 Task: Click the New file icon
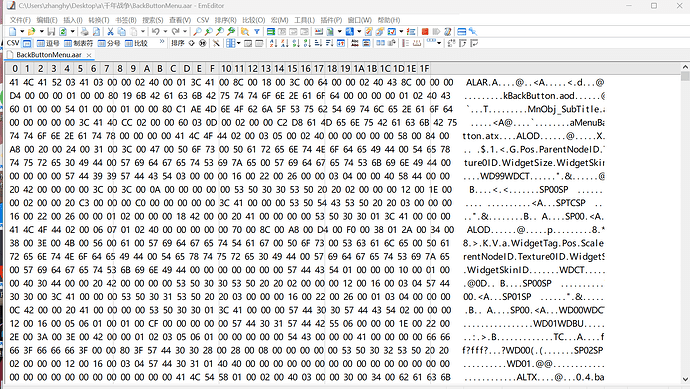click(13, 32)
